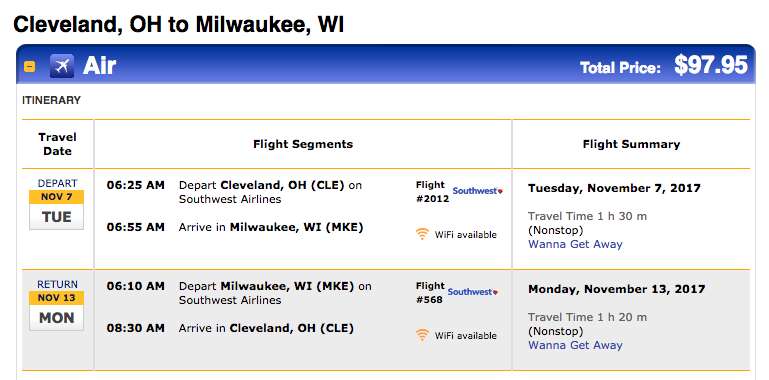Click the Travel Date column header

[x=57, y=144]
